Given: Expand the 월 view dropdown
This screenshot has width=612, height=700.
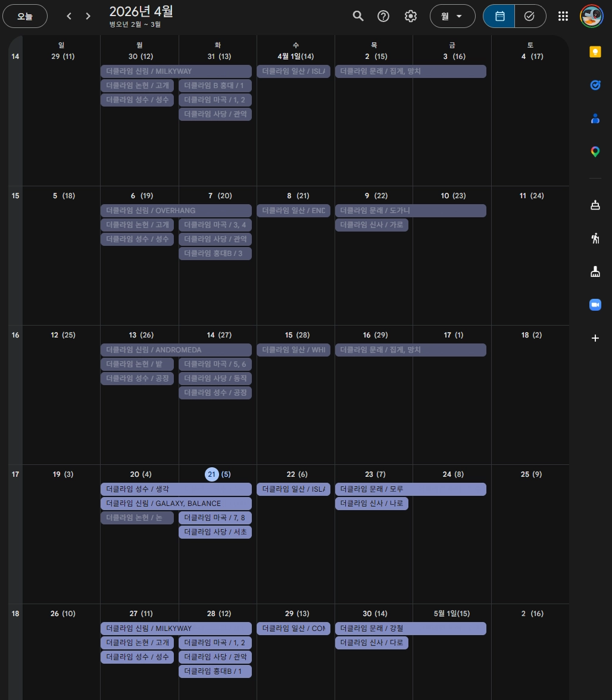Looking at the screenshot, I should 452,16.
